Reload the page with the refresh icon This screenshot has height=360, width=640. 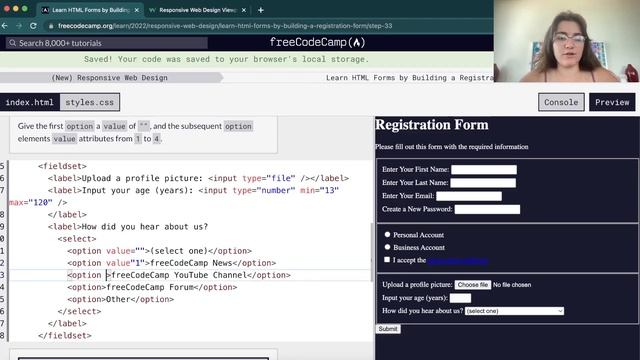33,26
